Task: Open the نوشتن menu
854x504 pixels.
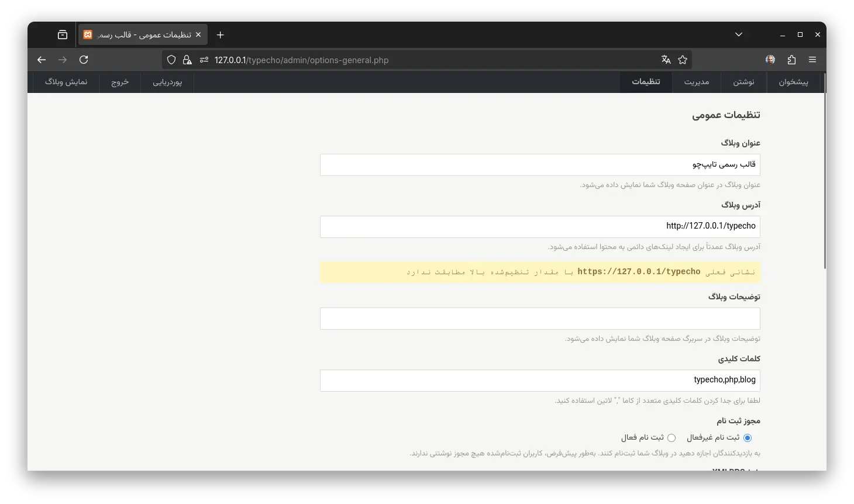Action: tap(743, 82)
